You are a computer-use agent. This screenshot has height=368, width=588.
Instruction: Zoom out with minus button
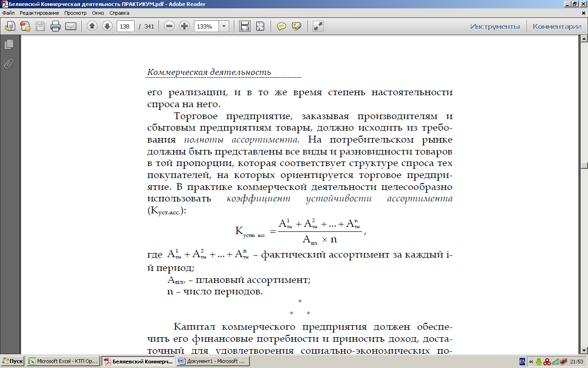pyautogui.click(x=170, y=26)
